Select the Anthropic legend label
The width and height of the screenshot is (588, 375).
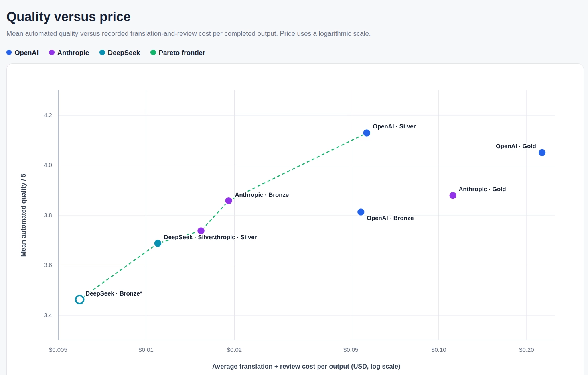tap(73, 53)
